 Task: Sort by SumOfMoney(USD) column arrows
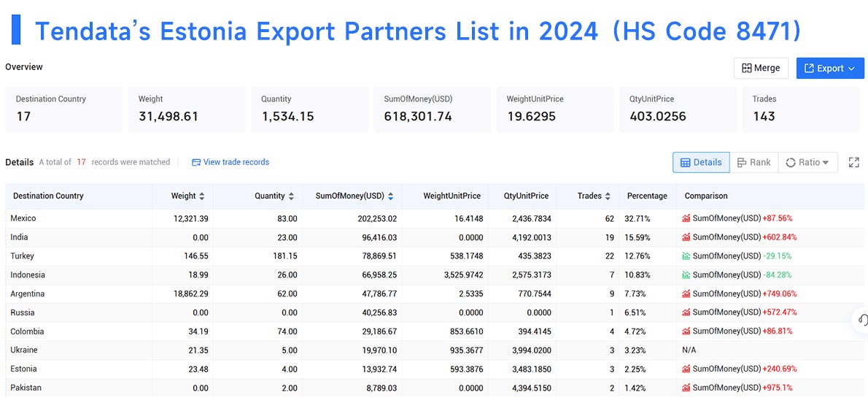(391, 196)
